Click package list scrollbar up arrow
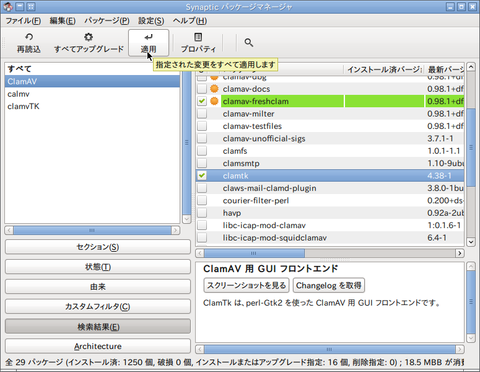Image resolution: width=480 pixels, height=372 pixels. (471, 67)
